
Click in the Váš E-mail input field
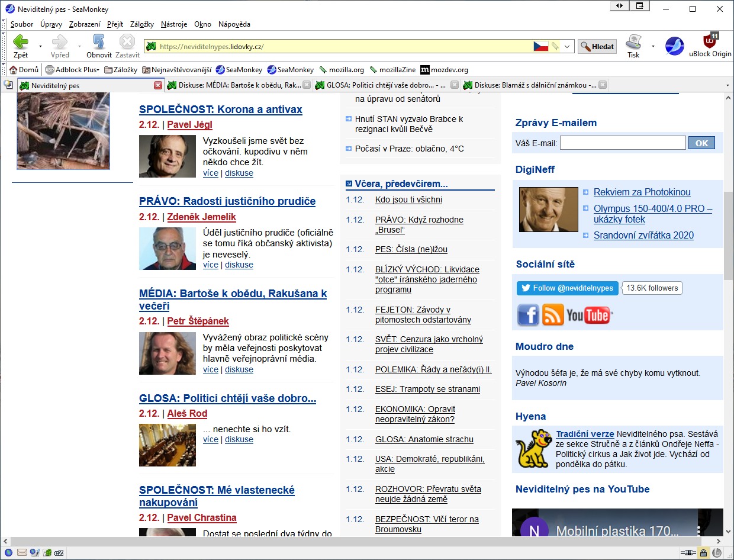pos(623,143)
